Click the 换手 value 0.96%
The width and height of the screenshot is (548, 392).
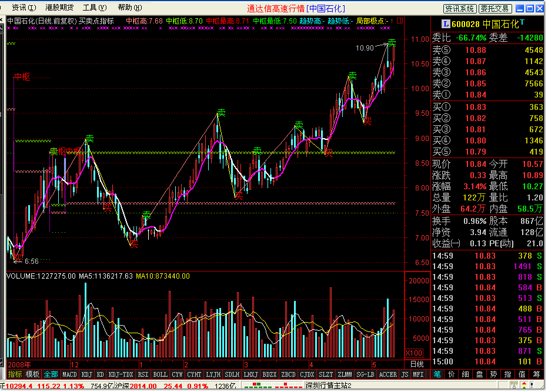point(475,221)
